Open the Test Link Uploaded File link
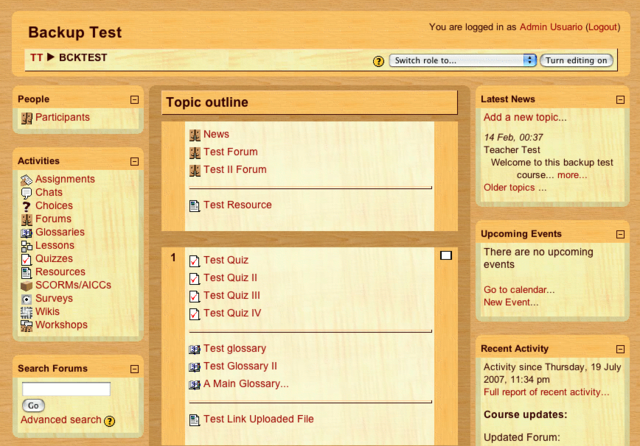This screenshot has height=446, width=640. click(258, 419)
